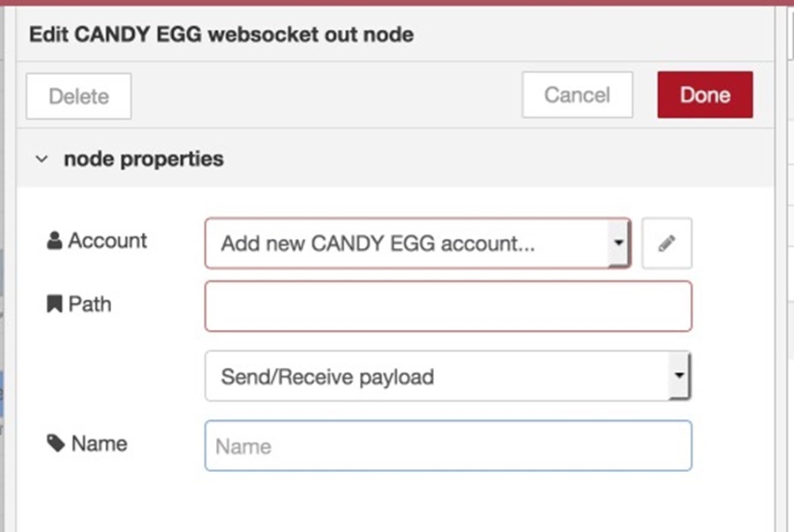Viewport: 794px width, 532px height.
Task: Click the arrow on the Account dropdown
Action: click(x=618, y=243)
